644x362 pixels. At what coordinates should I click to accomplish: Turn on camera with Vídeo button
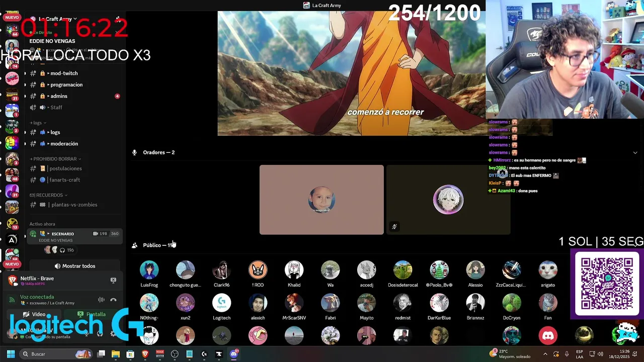point(34,314)
